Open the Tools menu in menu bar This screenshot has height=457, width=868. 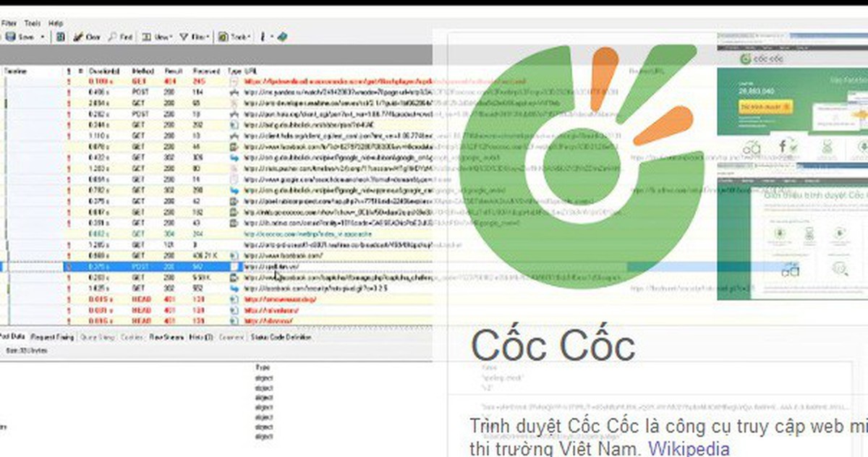click(x=32, y=23)
